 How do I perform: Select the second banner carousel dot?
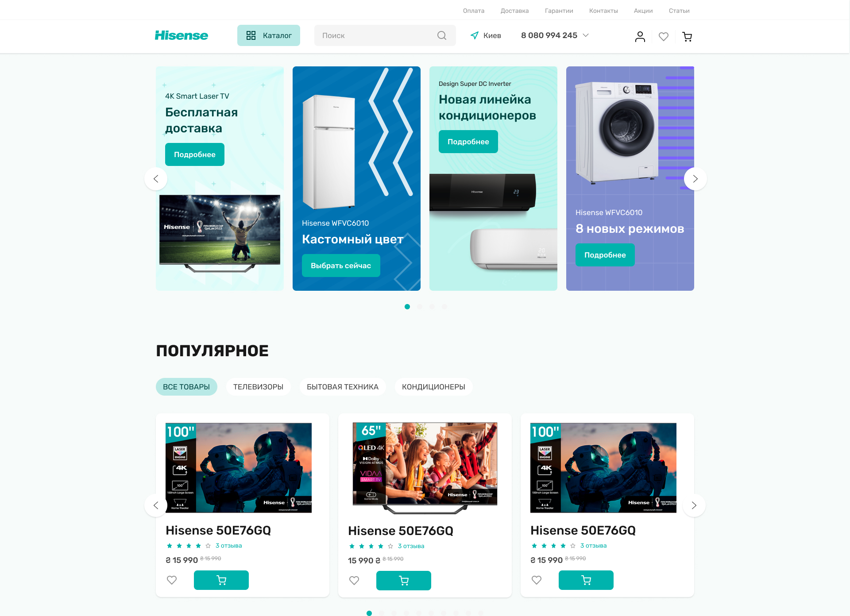coord(420,307)
